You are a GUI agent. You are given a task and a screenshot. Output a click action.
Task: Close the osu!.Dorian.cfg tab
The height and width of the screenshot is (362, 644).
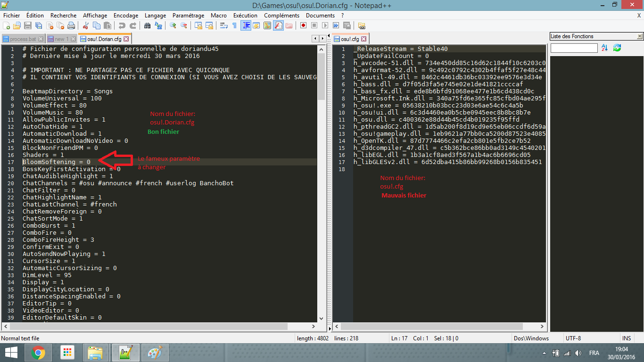point(126,39)
